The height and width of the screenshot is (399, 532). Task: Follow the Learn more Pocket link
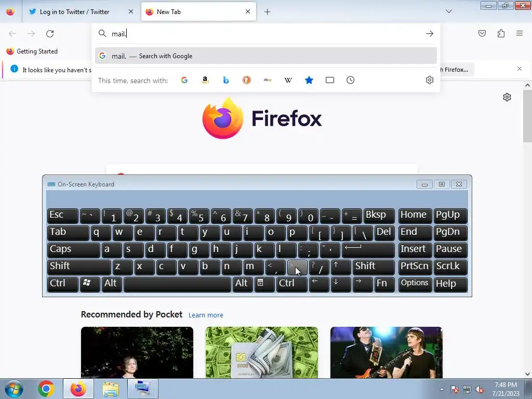(206, 315)
